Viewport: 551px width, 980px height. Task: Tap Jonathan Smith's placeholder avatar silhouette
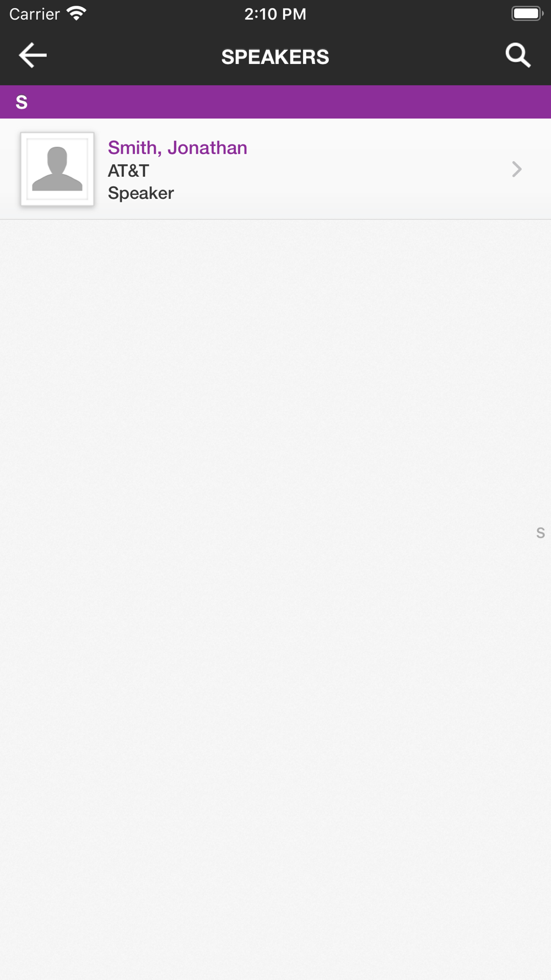(57, 169)
